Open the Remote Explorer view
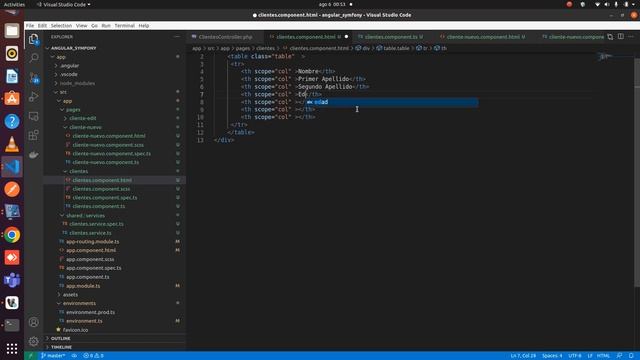640x360 pixels. click(33, 116)
